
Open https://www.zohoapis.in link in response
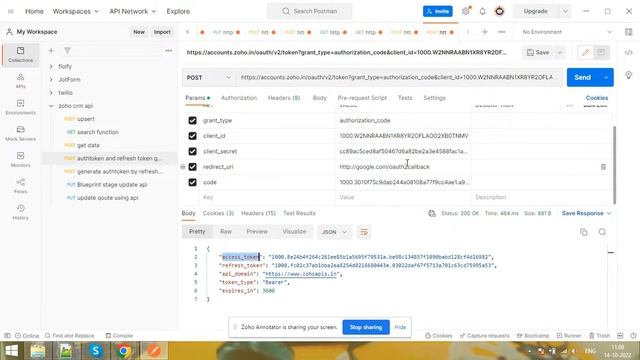301,274
